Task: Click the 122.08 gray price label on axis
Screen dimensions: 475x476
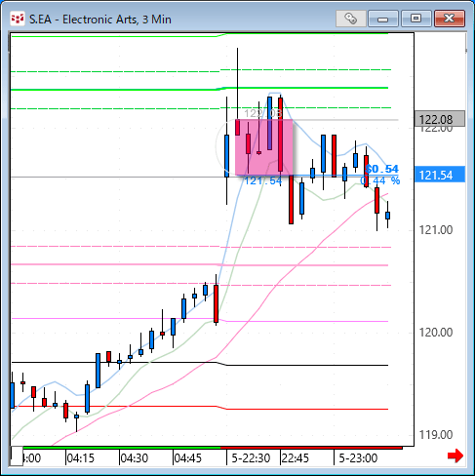Action: pyautogui.click(x=440, y=119)
